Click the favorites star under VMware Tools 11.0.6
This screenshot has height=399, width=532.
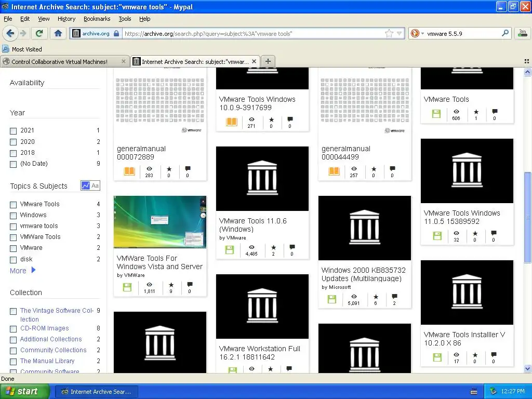tap(273, 247)
